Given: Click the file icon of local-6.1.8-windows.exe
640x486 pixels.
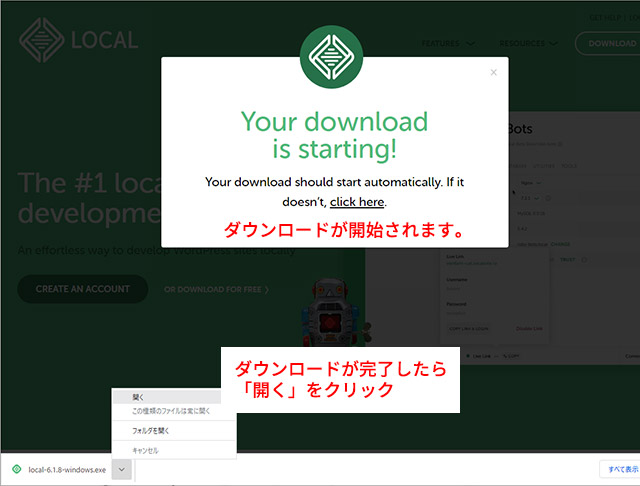Looking at the screenshot, I should pyautogui.click(x=17, y=469).
